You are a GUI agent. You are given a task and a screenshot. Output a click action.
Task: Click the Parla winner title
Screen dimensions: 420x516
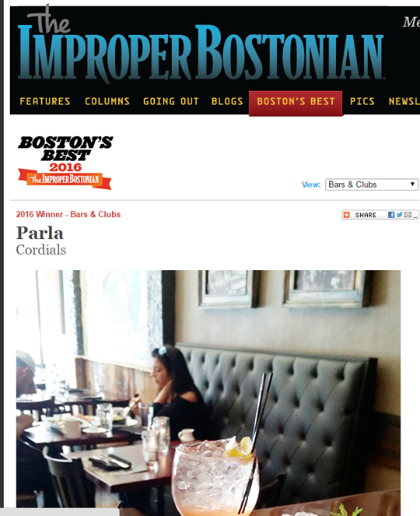[40, 233]
